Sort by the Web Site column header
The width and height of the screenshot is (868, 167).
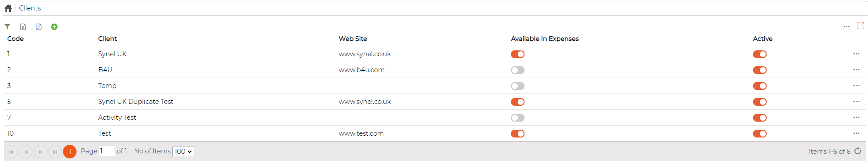coord(353,39)
